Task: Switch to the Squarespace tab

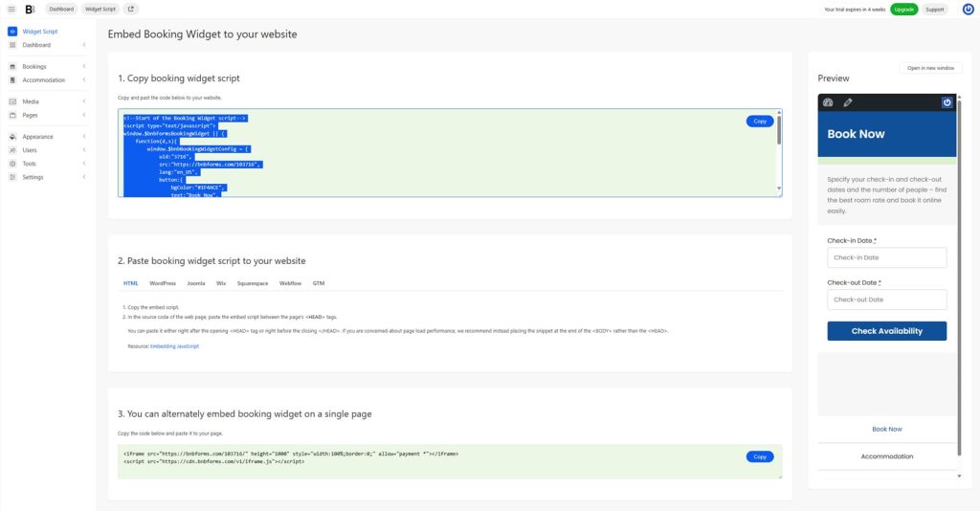Action: [x=253, y=283]
